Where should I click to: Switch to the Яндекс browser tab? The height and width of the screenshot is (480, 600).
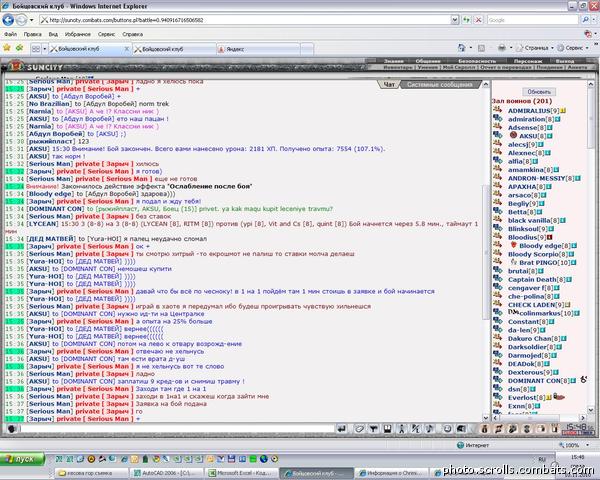pos(258,49)
